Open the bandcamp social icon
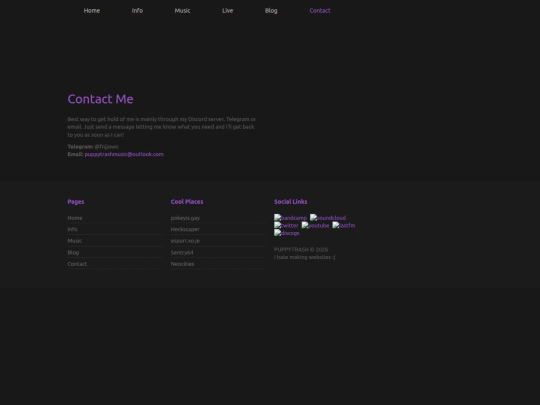The width and height of the screenshot is (540, 405). click(x=290, y=218)
